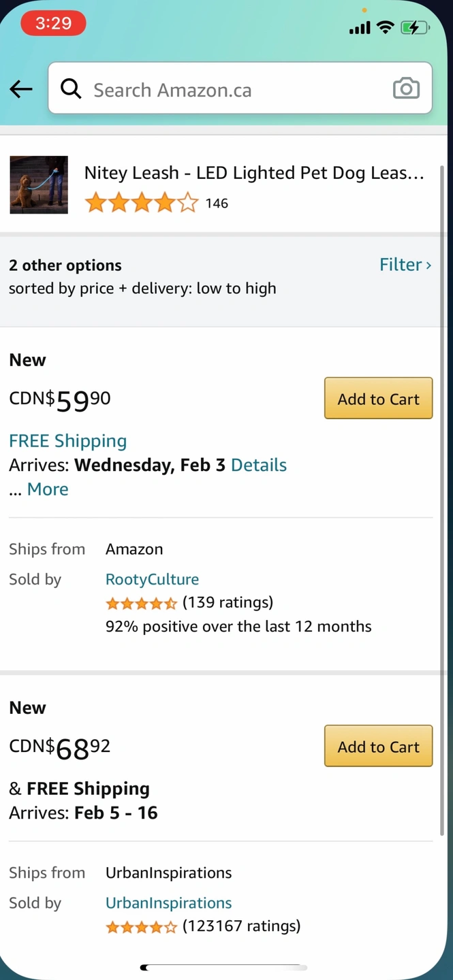This screenshot has height=980, width=453.
Task: Tap the search magnifier icon
Action: click(x=71, y=88)
